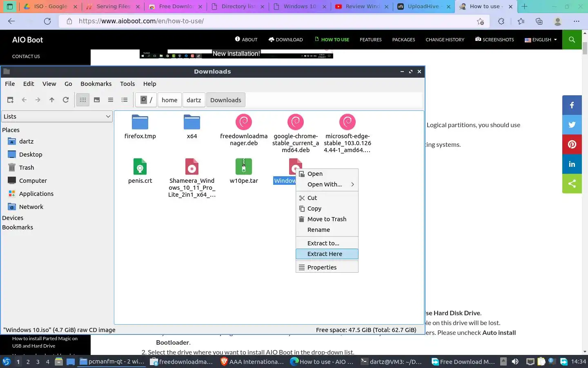Select the penis.crt certificate file
The height and width of the screenshot is (368, 588).
140,171
